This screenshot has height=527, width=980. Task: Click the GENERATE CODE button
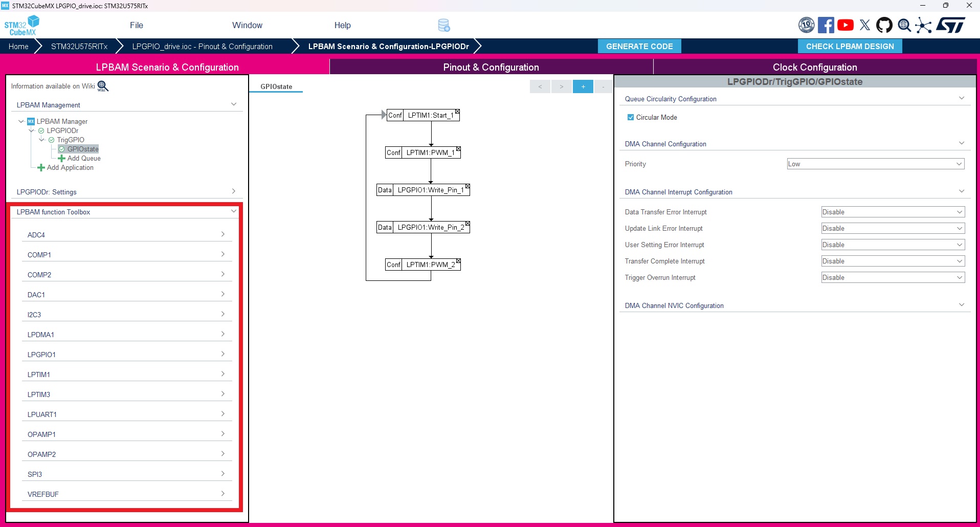[x=639, y=46]
